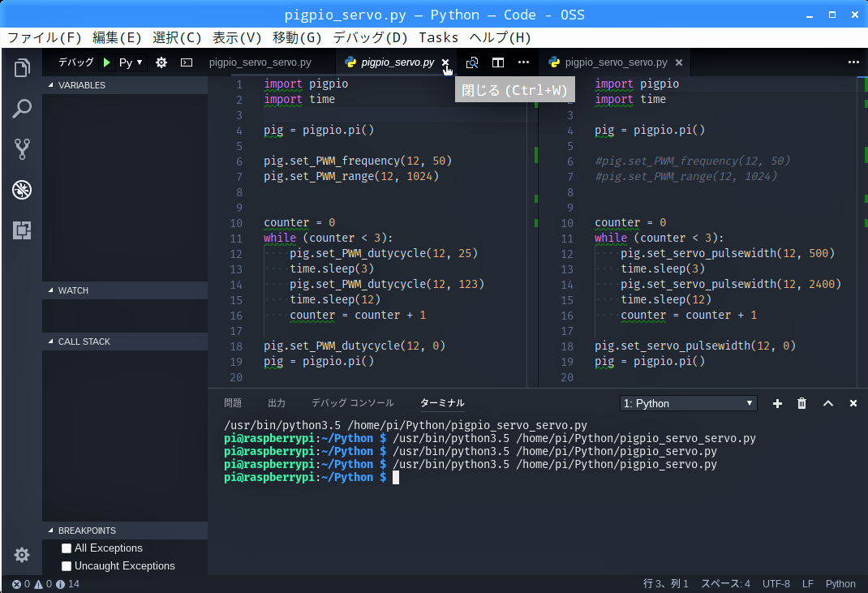Collapse the WATCH section
868x593 pixels.
point(125,290)
